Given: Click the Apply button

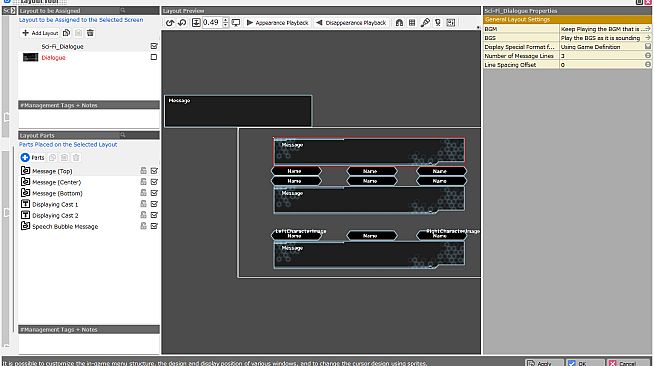Looking at the screenshot, I should click(544, 363).
